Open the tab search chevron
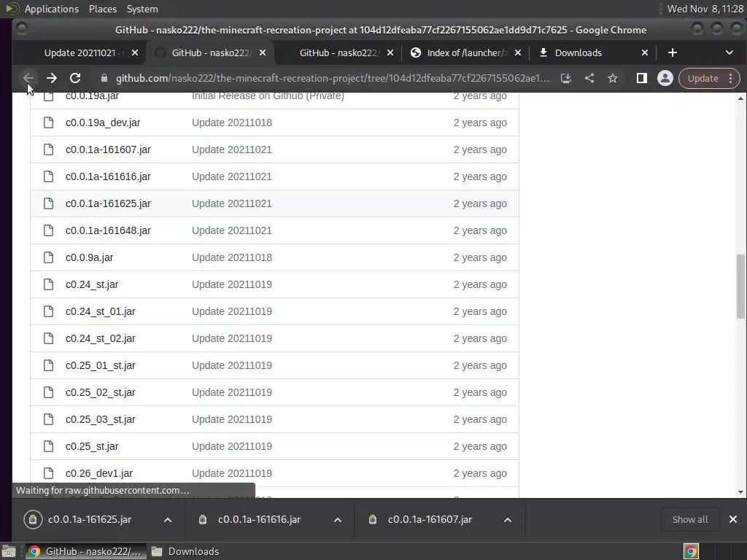This screenshot has height=560, width=747. (x=729, y=52)
